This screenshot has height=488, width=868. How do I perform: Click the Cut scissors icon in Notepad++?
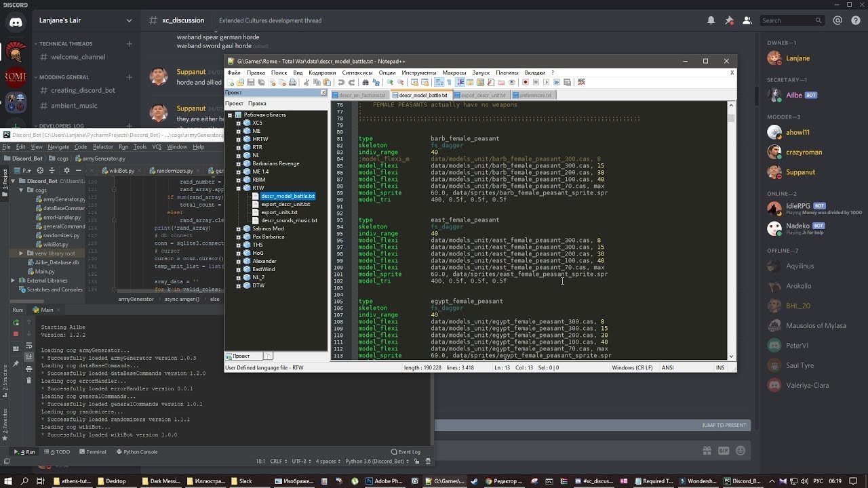pyautogui.click(x=307, y=82)
